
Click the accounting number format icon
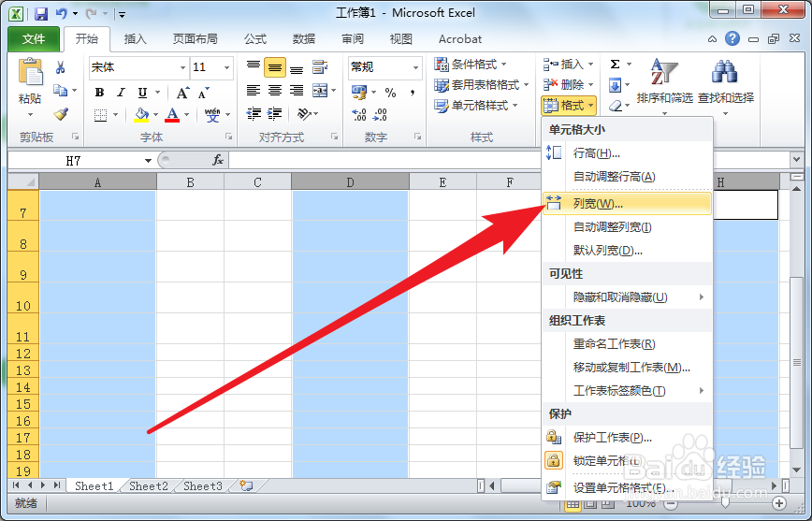[359, 93]
